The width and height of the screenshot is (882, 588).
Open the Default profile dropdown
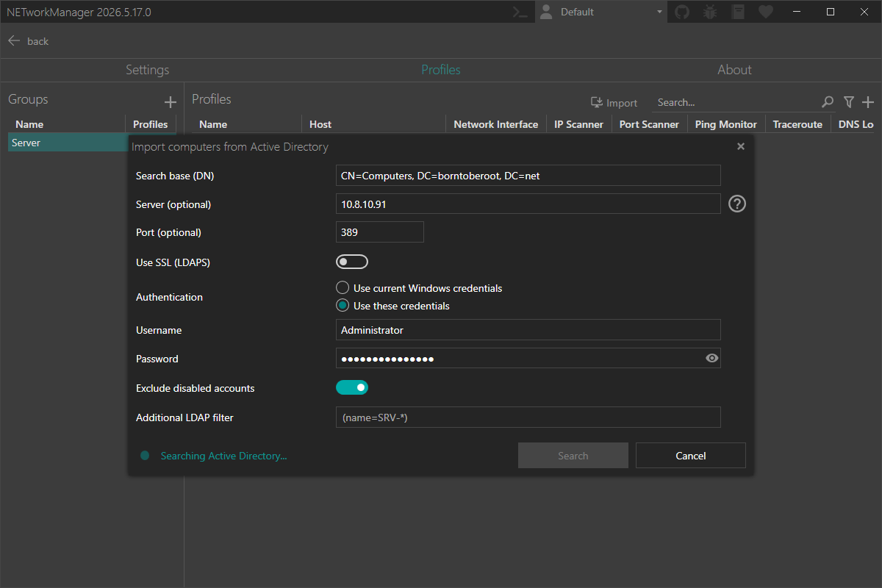(x=601, y=12)
